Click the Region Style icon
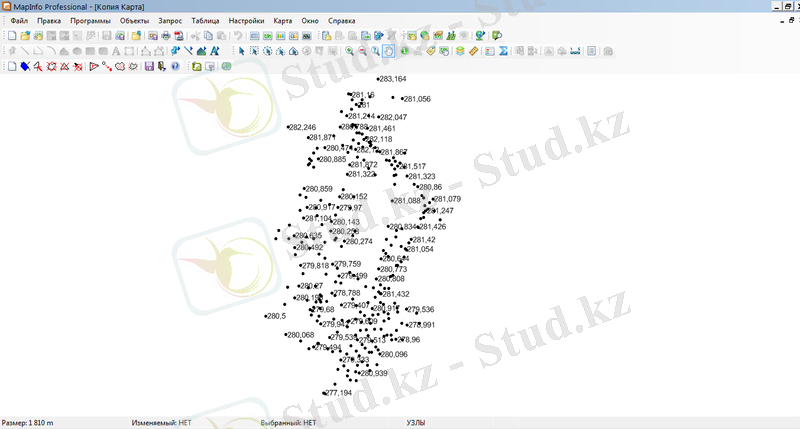 point(202,51)
